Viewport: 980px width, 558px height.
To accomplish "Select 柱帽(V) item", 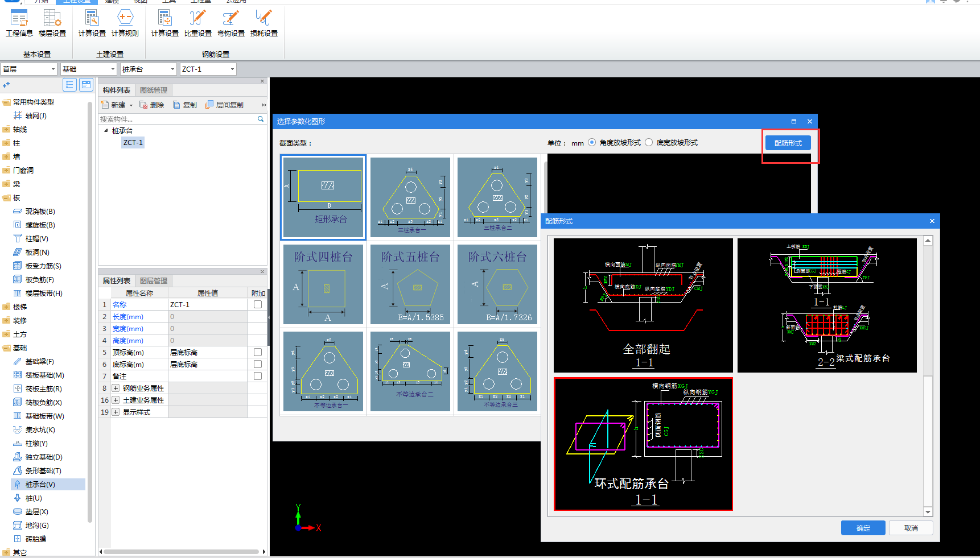I will tap(31, 238).
